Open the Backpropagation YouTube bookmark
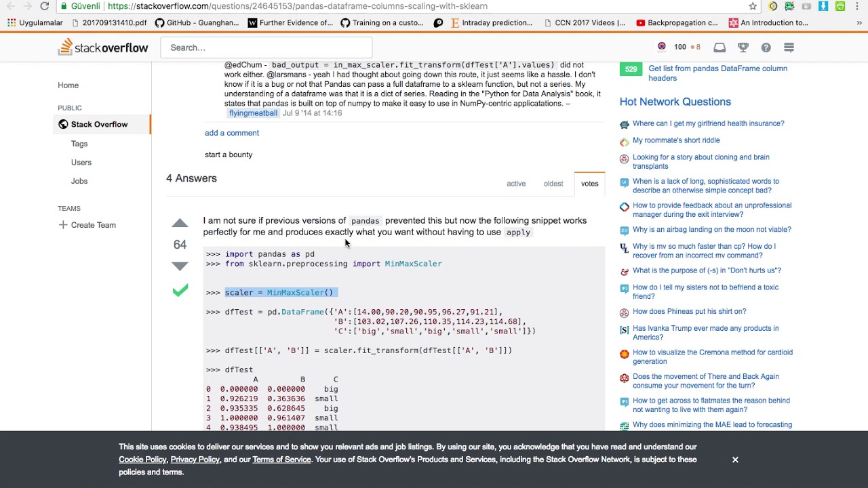Image resolution: width=868 pixels, height=488 pixels. click(x=677, y=22)
